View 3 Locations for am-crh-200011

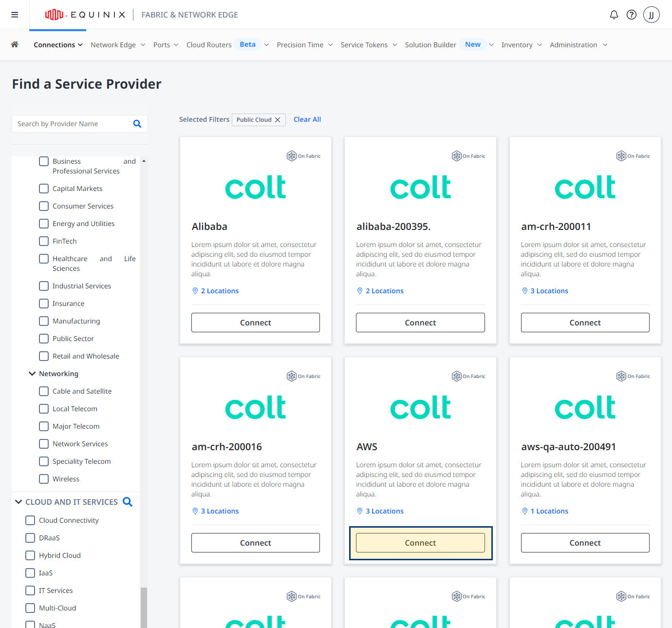tap(549, 291)
